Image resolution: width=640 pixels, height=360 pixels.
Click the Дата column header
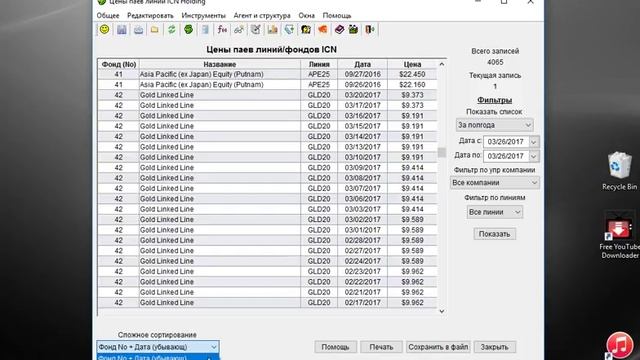(362, 64)
